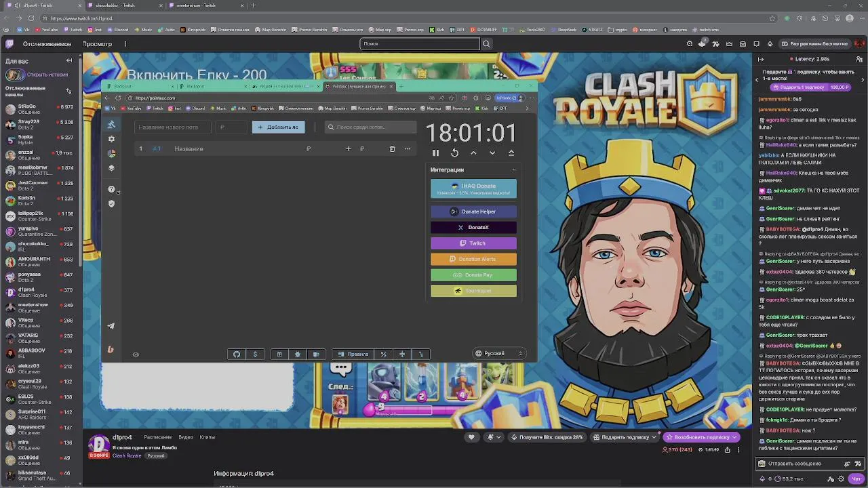Open the dollar sign icon in the PointAuc bottom bar
Viewport: 868px width, 488px height.
[x=255, y=354]
